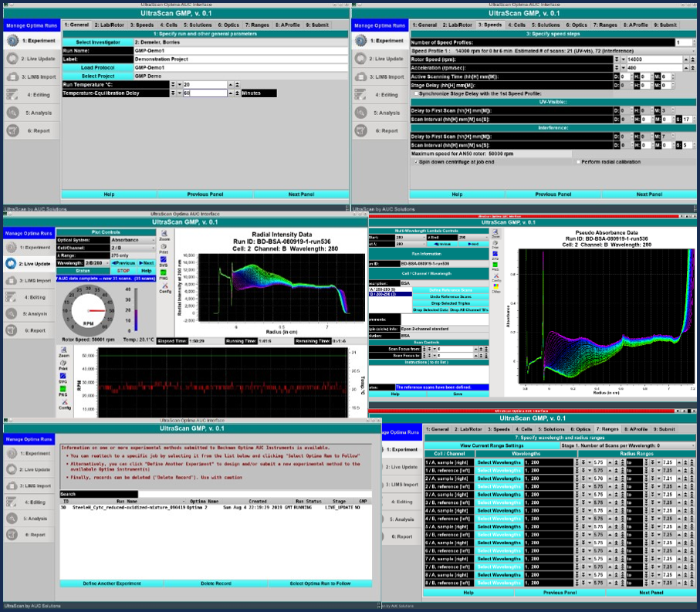700x612 pixels.
Task: Uncheck Spin down centrifuge at job end
Action: coord(414,162)
